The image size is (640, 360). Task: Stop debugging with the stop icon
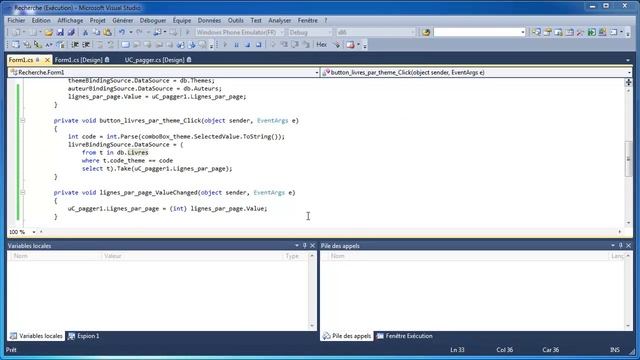click(x=247, y=45)
